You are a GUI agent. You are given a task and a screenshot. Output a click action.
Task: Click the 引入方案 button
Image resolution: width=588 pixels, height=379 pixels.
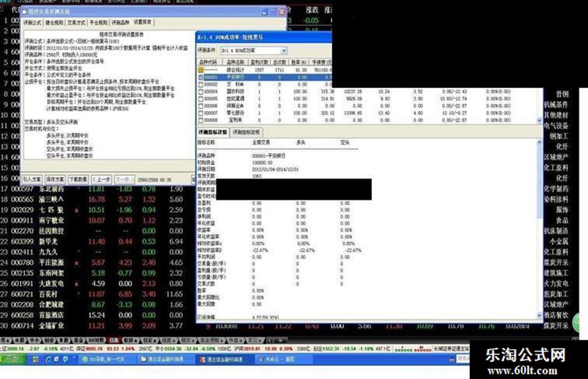[32, 179]
